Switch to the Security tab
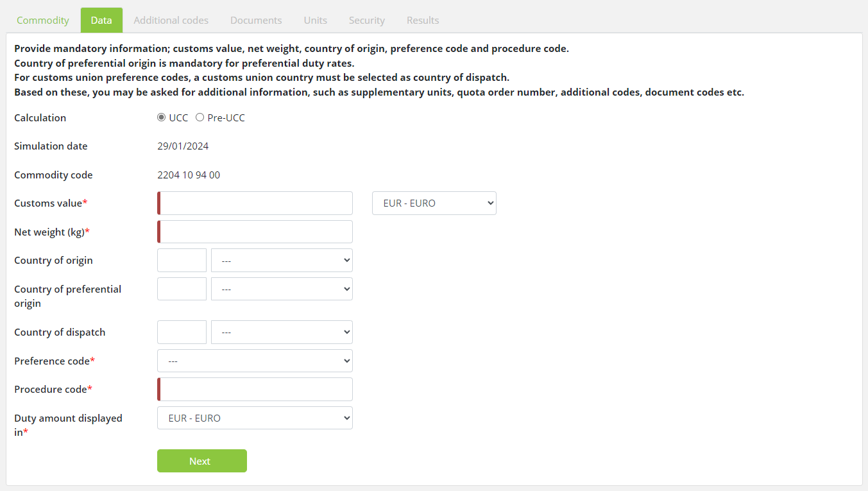 [366, 20]
